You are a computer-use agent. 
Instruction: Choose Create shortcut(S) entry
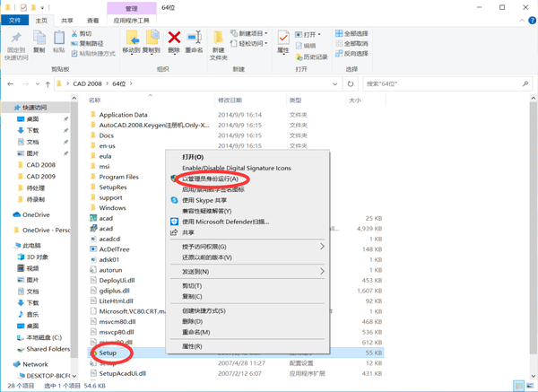pos(204,310)
